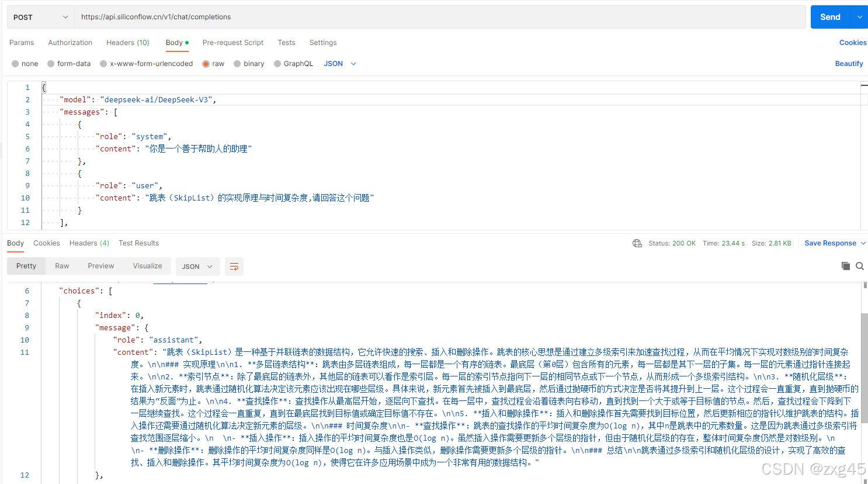Open the Test Results tab
The width and height of the screenshot is (868, 484).
138,243
